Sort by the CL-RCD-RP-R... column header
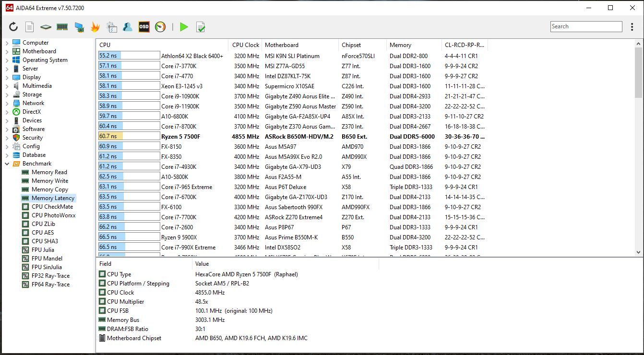This screenshot has width=644, height=355. [x=465, y=45]
